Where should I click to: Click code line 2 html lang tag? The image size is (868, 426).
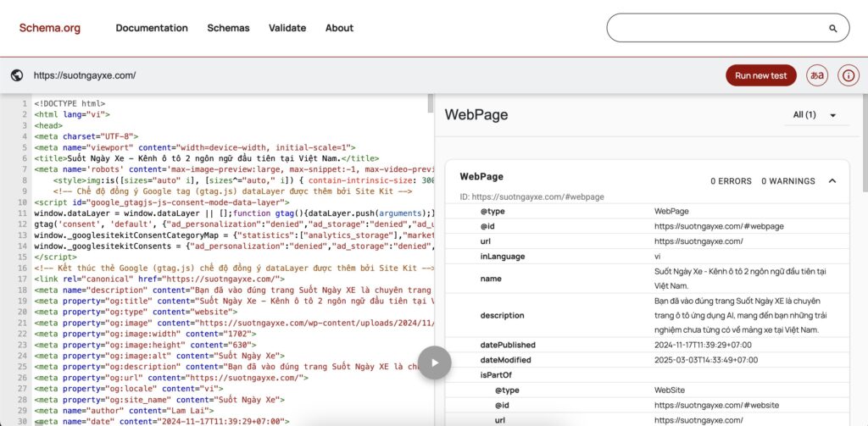click(x=72, y=114)
